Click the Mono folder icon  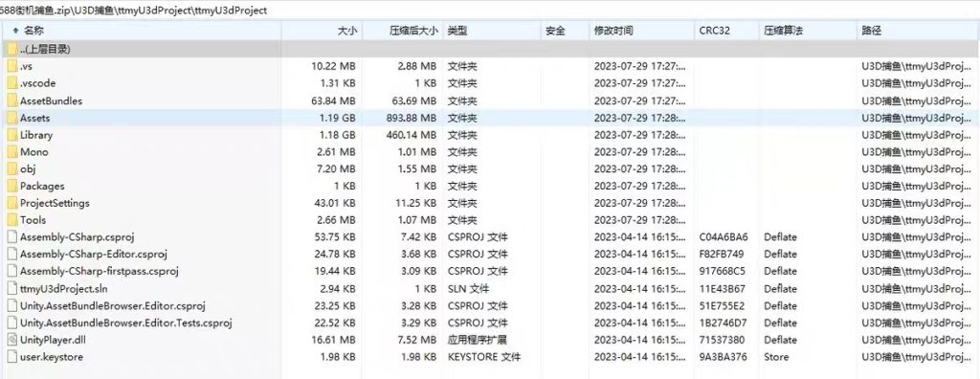click(x=11, y=152)
